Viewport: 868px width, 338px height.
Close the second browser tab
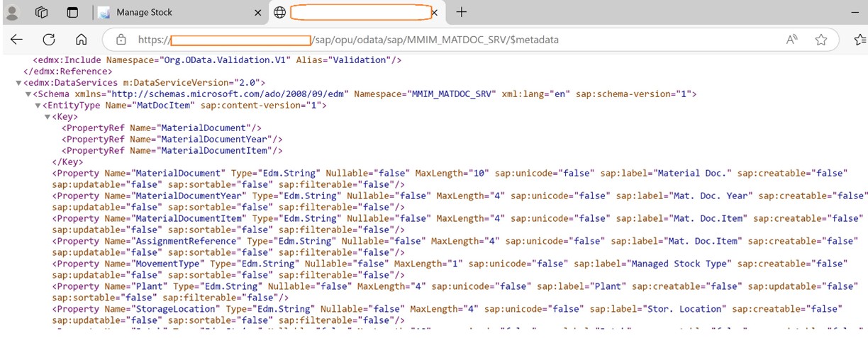point(434,12)
